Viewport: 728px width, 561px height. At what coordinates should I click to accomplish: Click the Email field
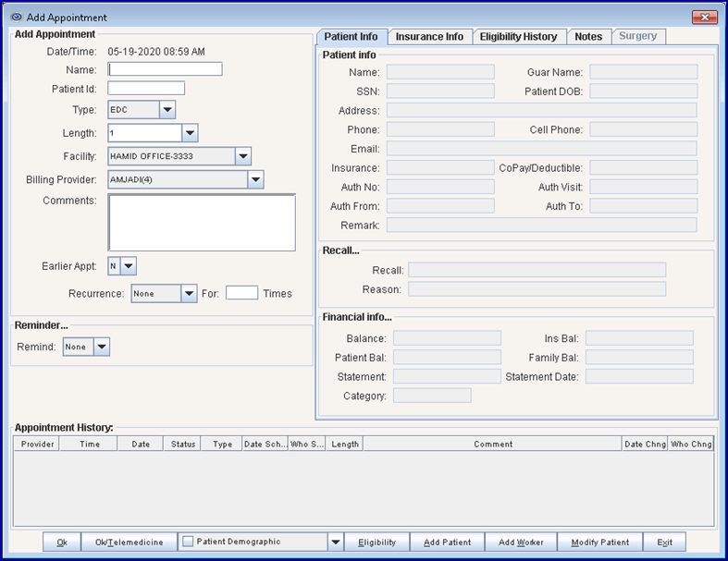pyautogui.click(x=542, y=149)
